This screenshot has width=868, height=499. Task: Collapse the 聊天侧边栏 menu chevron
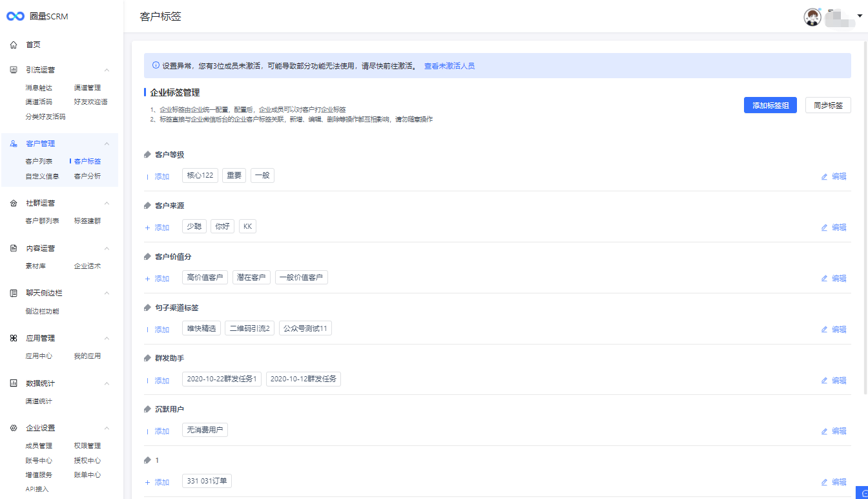(x=107, y=293)
